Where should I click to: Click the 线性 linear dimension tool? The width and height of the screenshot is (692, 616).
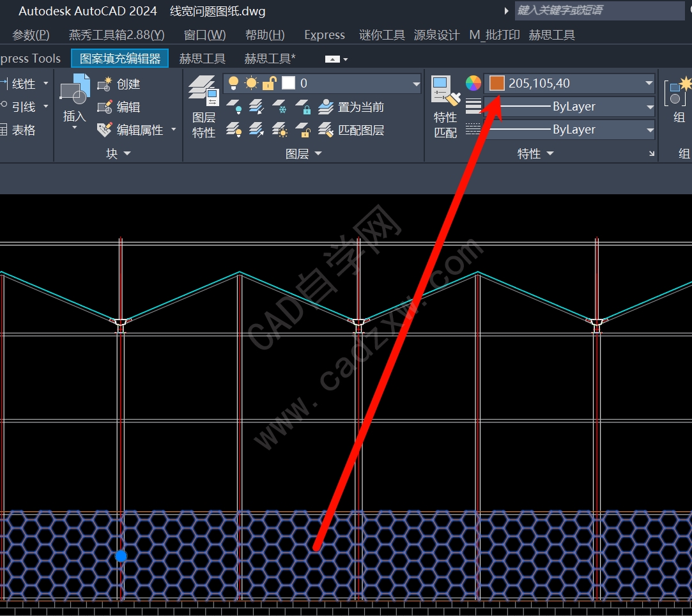(19, 84)
